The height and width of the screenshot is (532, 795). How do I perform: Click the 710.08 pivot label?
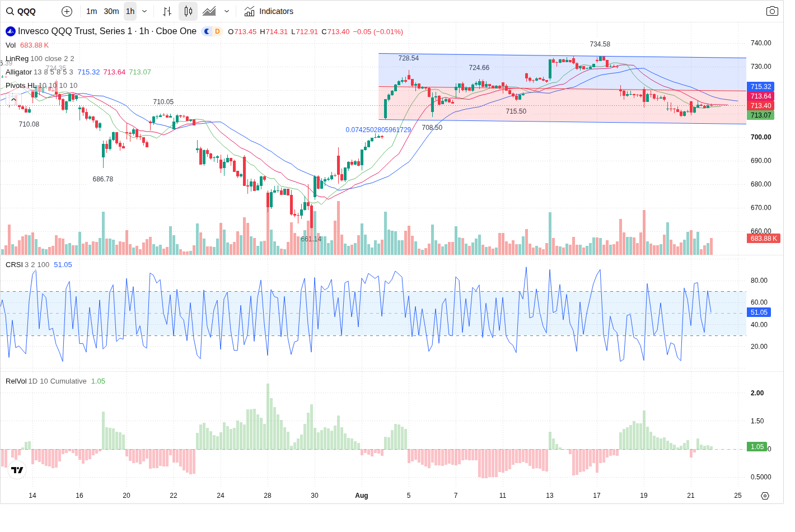(29, 124)
